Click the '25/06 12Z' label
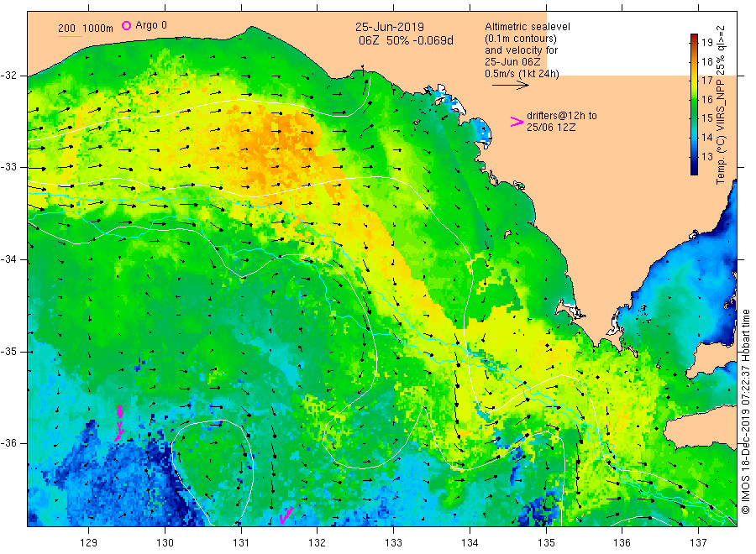Viewport: 756px width, 554px height. pos(550,128)
